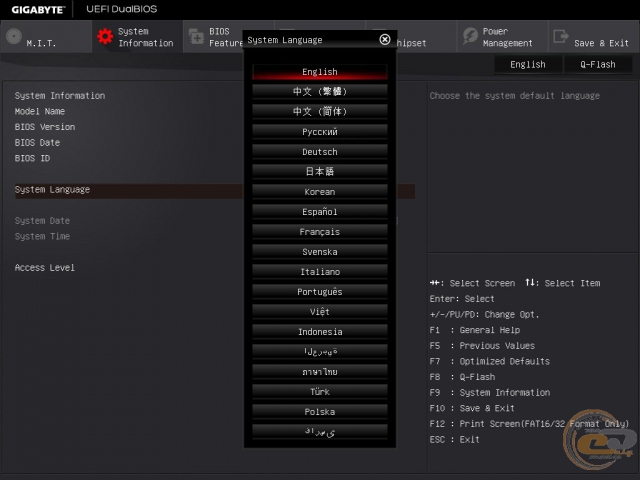Select English in the language list

click(x=320, y=72)
